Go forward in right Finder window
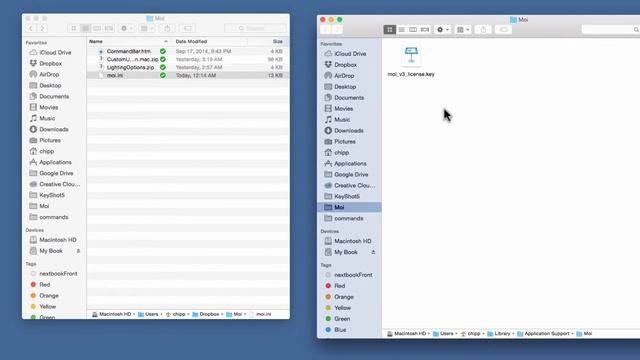Screen dimensions: 640x360 [x=337, y=30]
